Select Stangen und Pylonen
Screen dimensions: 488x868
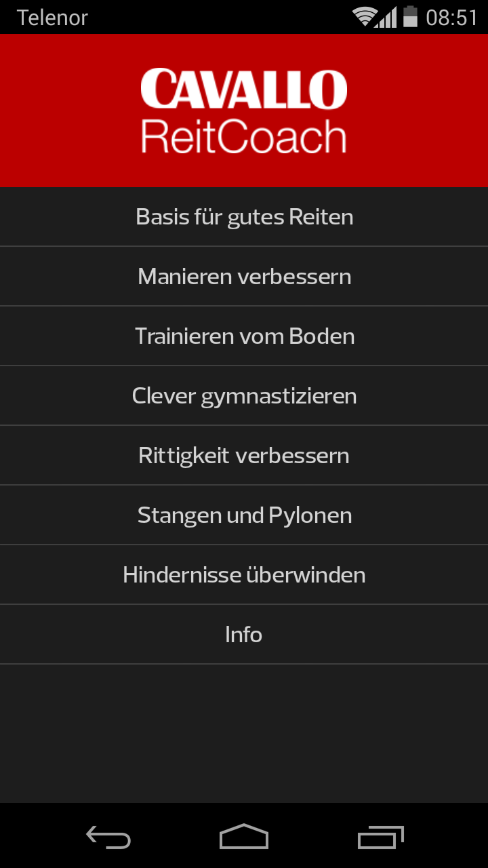pyautogui.click(x=244, y=515)
